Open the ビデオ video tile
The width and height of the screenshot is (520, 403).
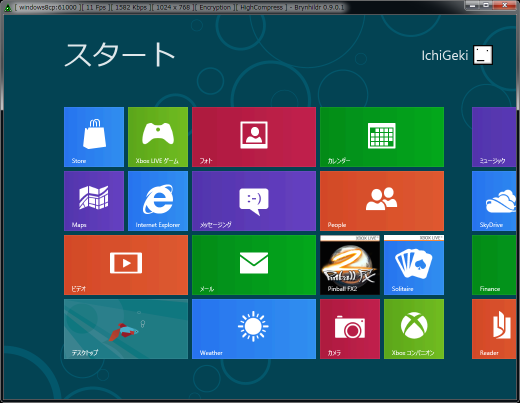pyautogui.click(x=126, y=265)
